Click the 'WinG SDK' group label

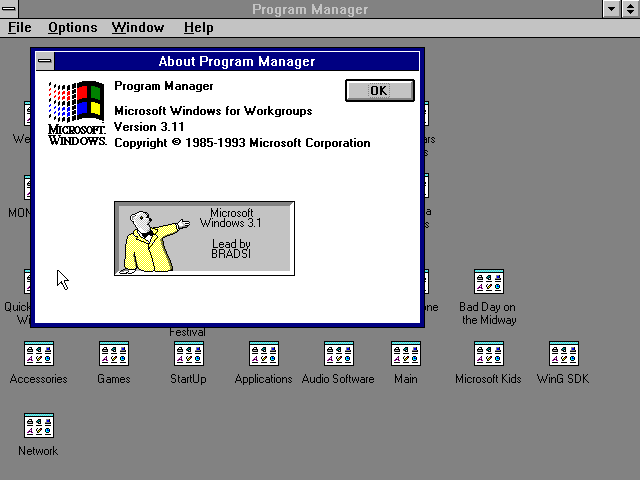(x=563, y=379)
